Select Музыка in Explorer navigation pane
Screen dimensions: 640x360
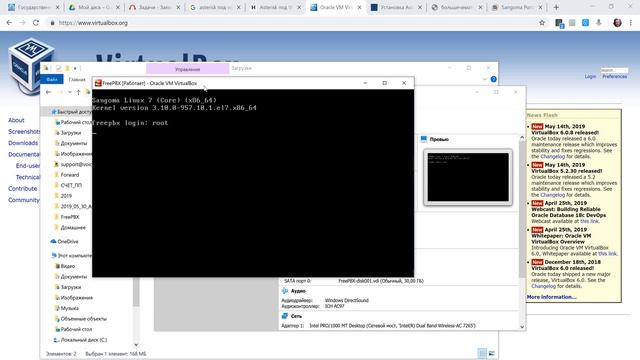(x=69, y=308)
